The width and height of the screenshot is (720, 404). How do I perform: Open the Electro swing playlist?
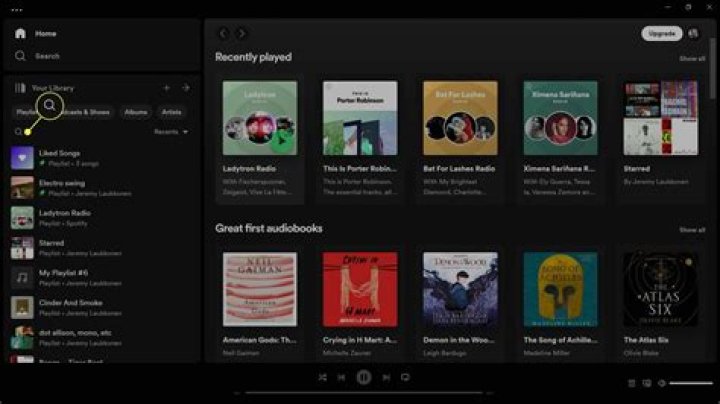[103, 188]
